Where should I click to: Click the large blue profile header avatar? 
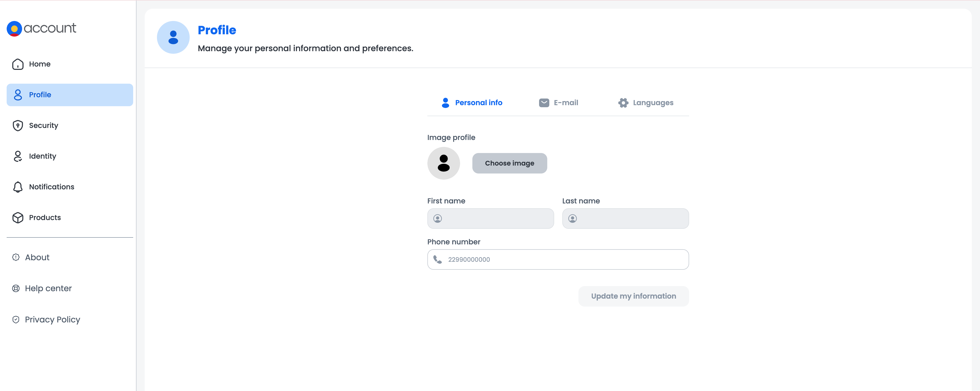pyautogui.click(x=173, y=37)
